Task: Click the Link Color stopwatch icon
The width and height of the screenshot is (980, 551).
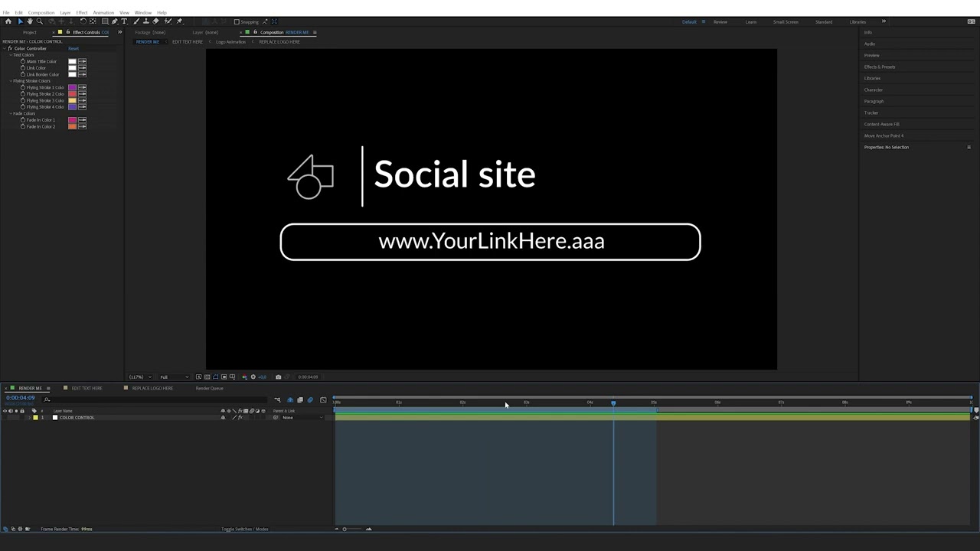Action: (x=23, y=68)
